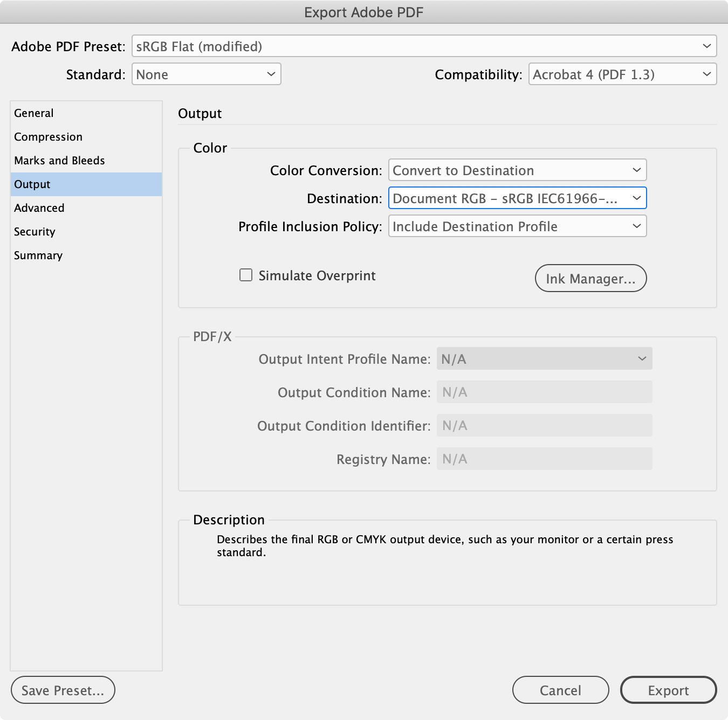Open the Standard dropdown
The image size is (728, 720).
(206, 74)
